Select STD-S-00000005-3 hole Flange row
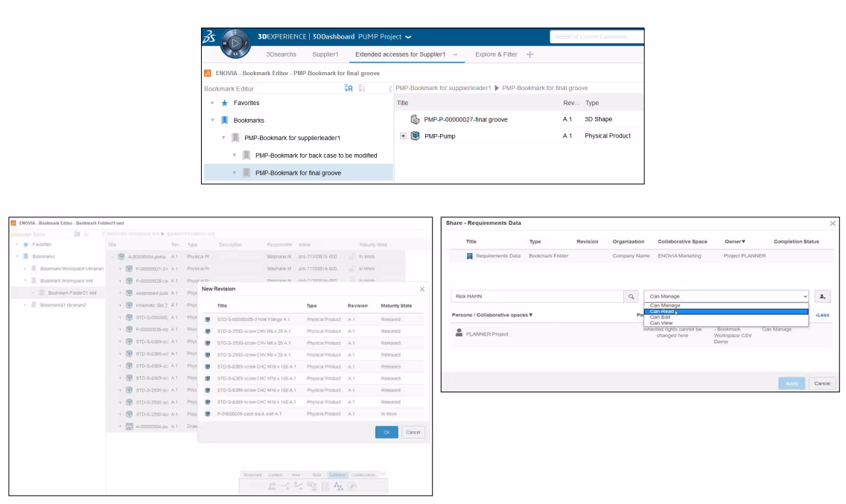 pyautogui.click(x=313, y=319)
